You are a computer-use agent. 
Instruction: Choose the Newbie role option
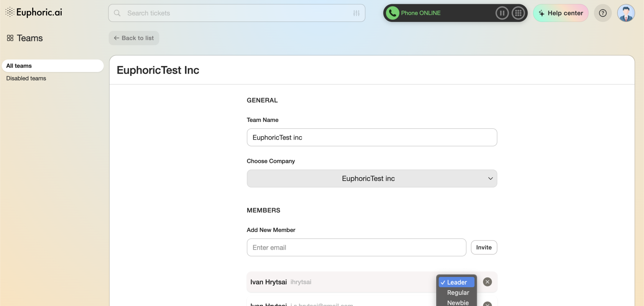[458, 302]
